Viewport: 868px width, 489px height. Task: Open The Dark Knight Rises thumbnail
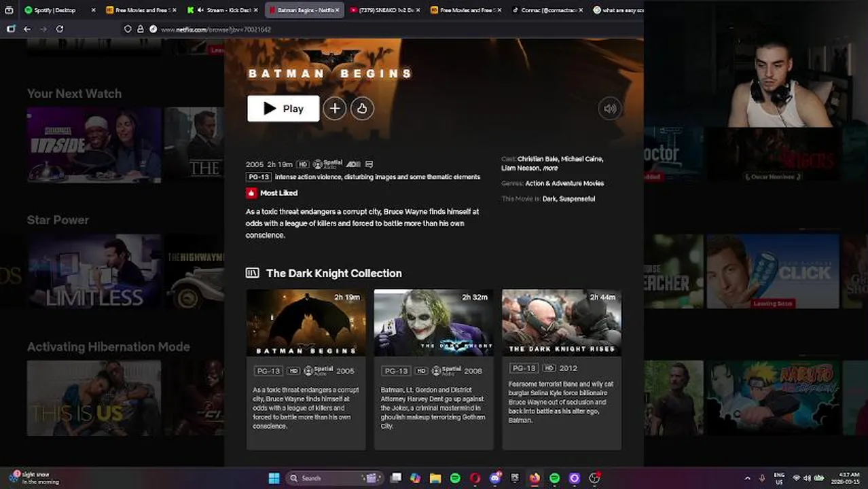coord(561,323)
